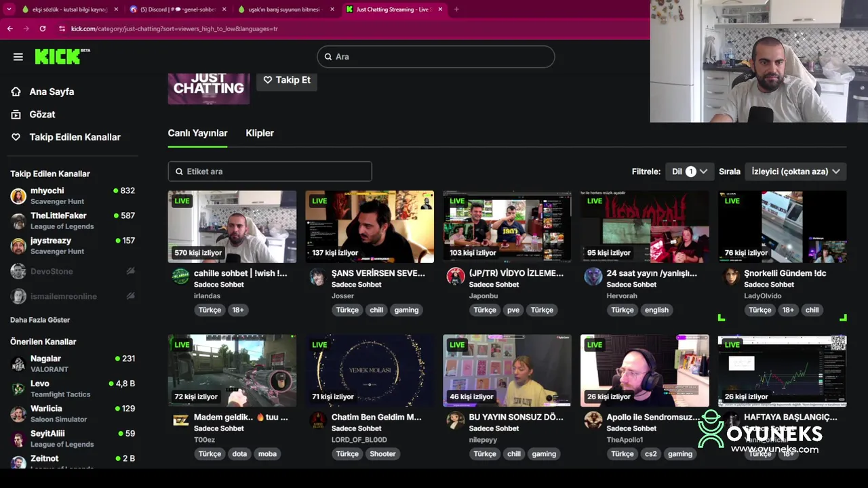Click mhyochi channel avatar in sidebar

pyautogui.click(x=18, y=197)
